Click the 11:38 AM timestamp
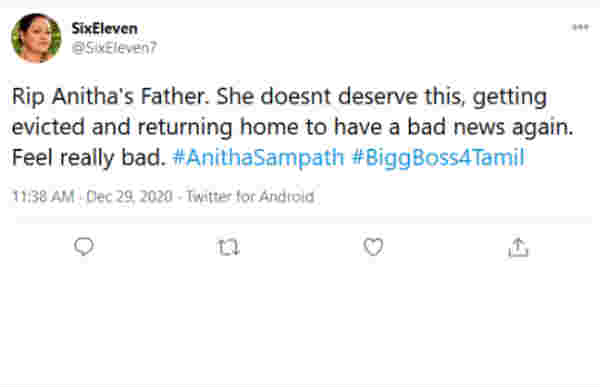 43,196
